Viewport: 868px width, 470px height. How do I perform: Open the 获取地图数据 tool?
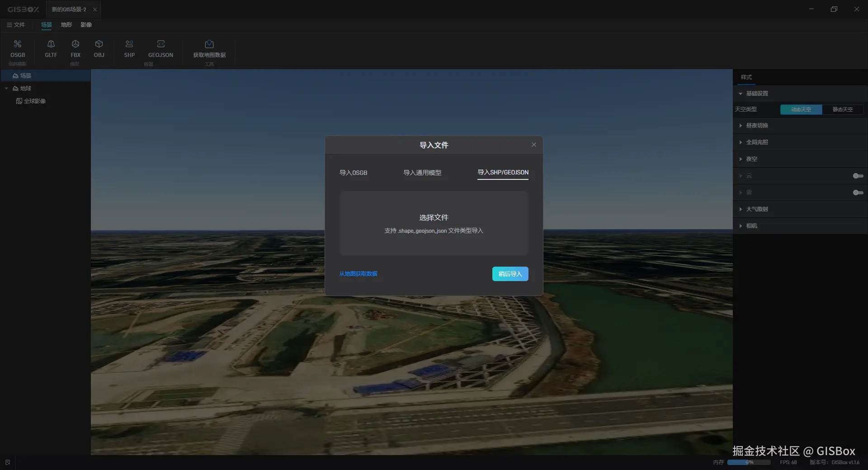(209, 49)
